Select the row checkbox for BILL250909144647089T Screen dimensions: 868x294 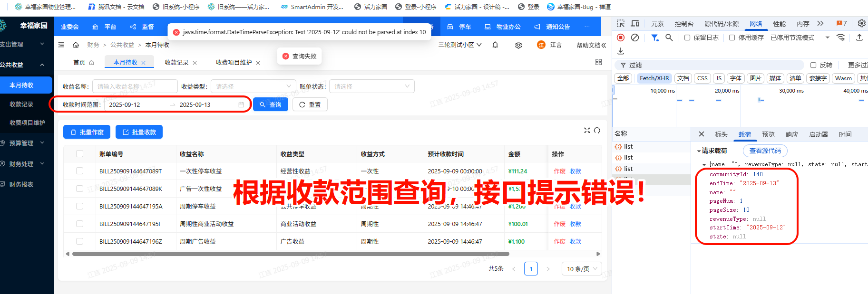point(79,171)
